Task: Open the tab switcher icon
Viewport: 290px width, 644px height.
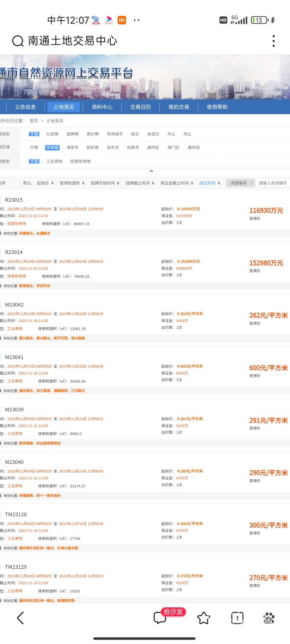Action: [x=237, y=618]
